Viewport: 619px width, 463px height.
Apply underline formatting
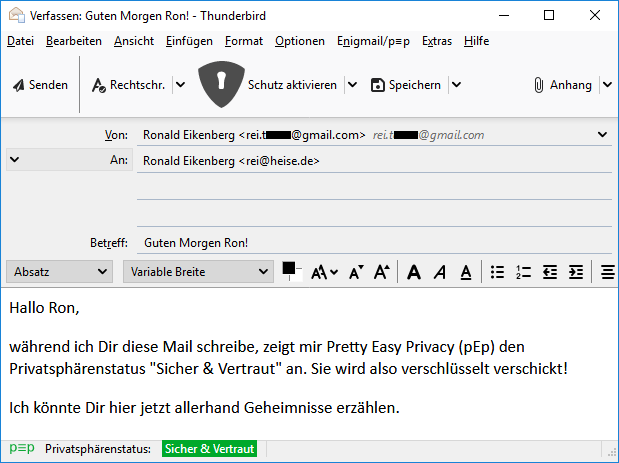point(466,272)
